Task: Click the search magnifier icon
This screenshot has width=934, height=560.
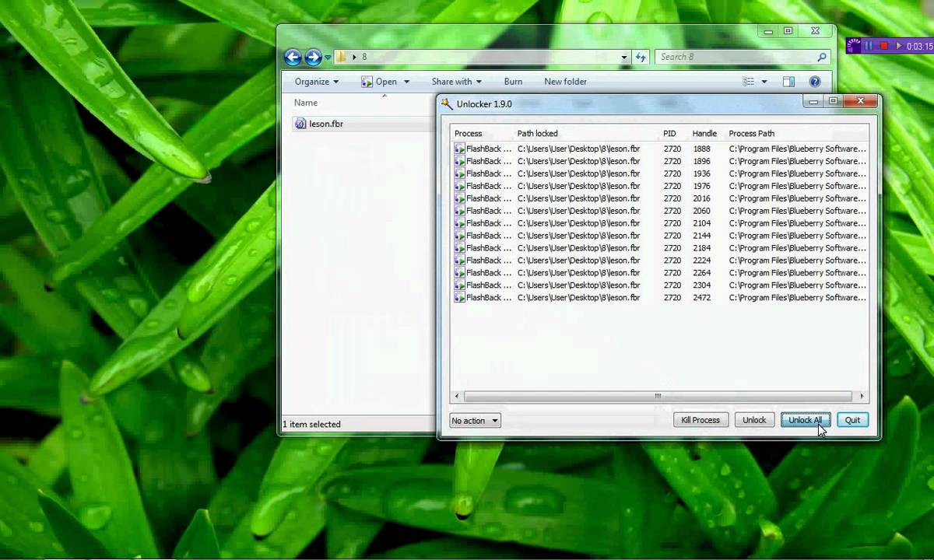Action: 821,57
